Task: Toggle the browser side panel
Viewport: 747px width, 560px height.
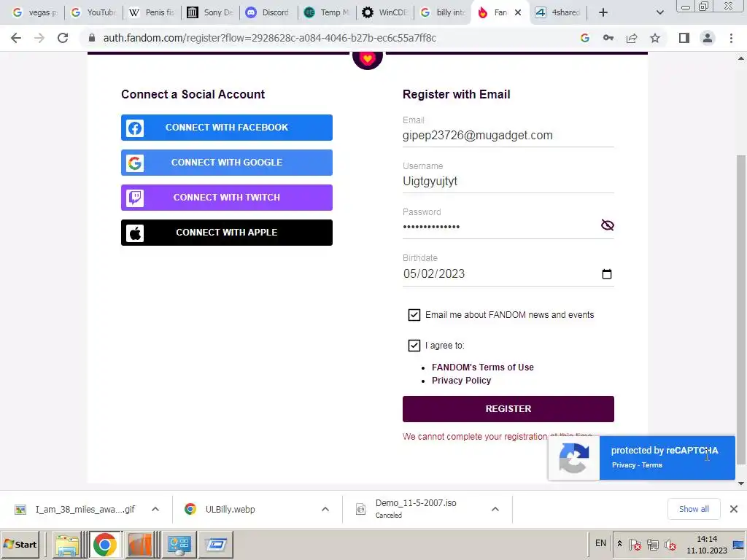Action: (684, 38)
